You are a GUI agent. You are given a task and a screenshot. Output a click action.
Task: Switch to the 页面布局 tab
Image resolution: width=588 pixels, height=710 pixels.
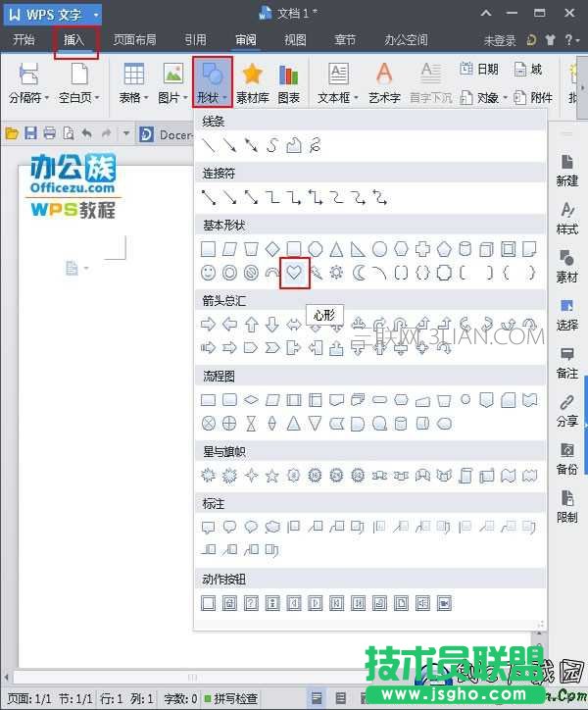pyautogui.click(x=135, y=40)
